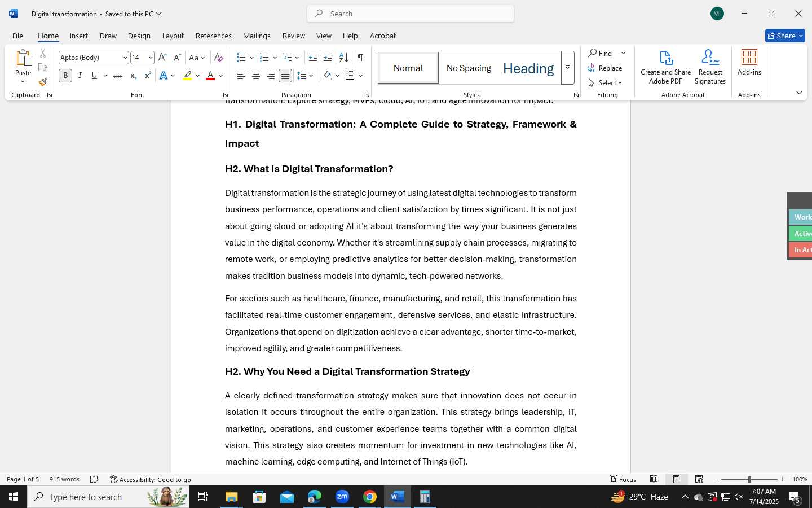Open Zoom app in taskbar
812x508 pixels.
tap(342, 497)
